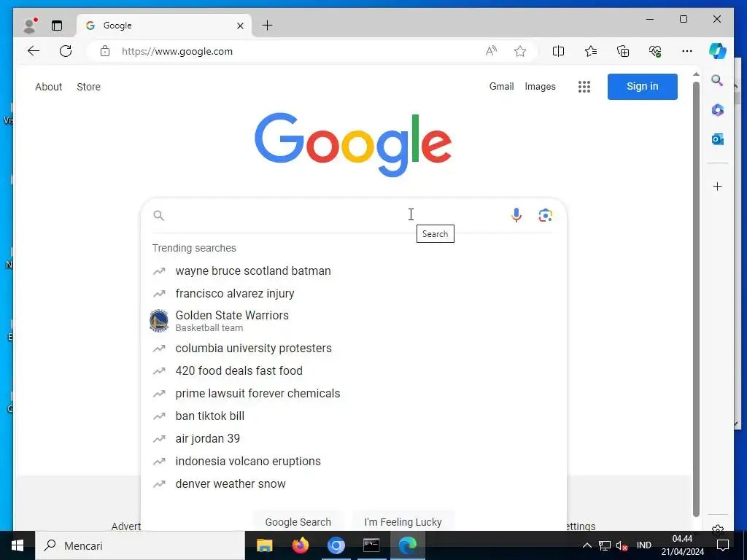Click Golden State Warriors logo thumbnail

point(158,321)
